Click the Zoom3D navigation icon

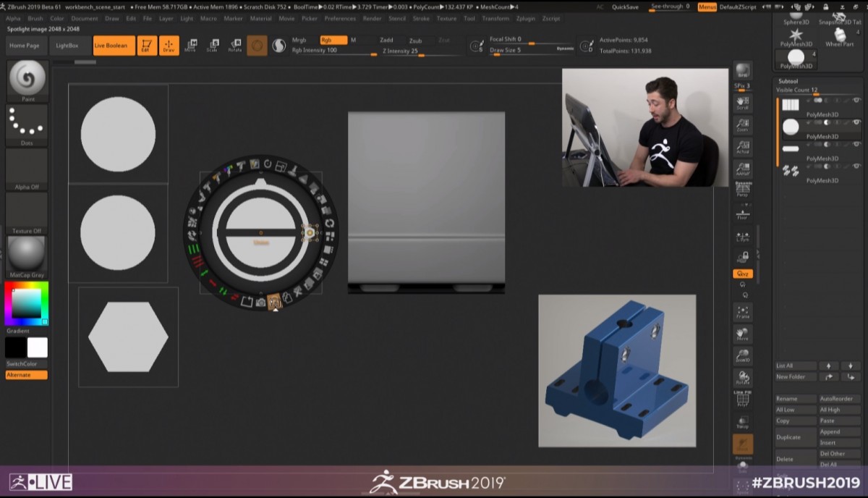(742, 355)
